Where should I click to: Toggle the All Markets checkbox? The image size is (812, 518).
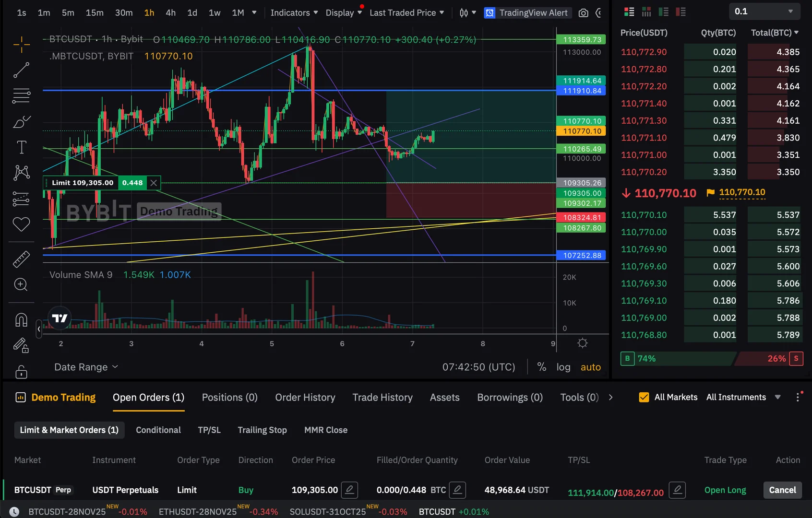tap(644, 397)
